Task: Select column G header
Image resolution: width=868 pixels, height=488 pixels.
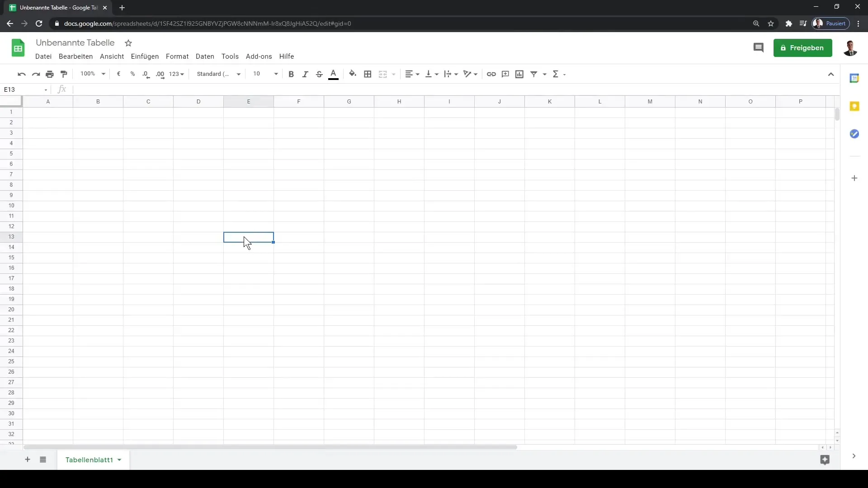Action: tap(349, 102)
